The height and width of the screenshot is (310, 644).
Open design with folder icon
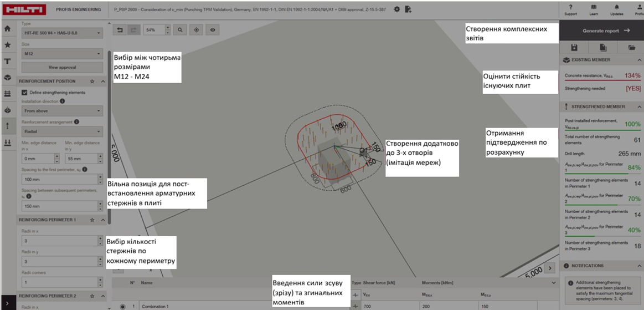pos(631,48)
